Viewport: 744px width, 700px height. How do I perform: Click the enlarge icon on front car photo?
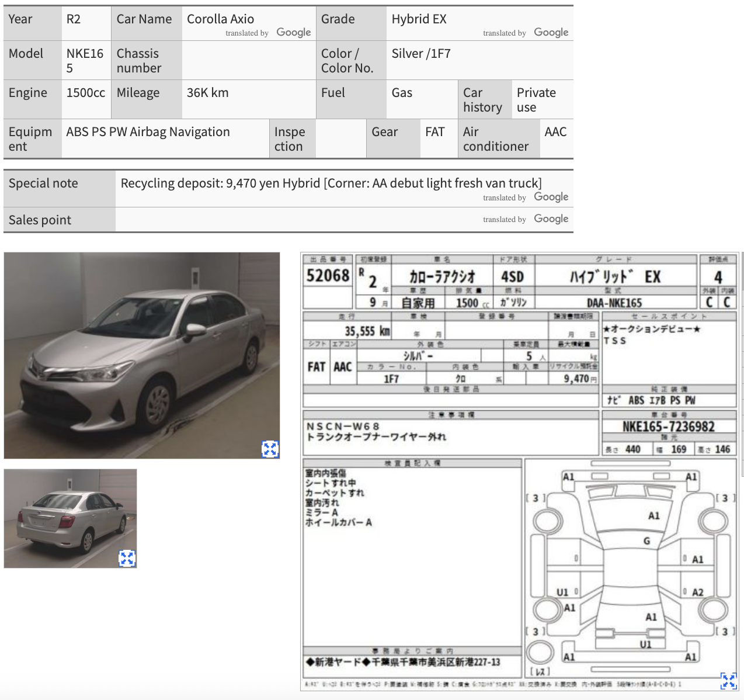[x=270, y=449]
